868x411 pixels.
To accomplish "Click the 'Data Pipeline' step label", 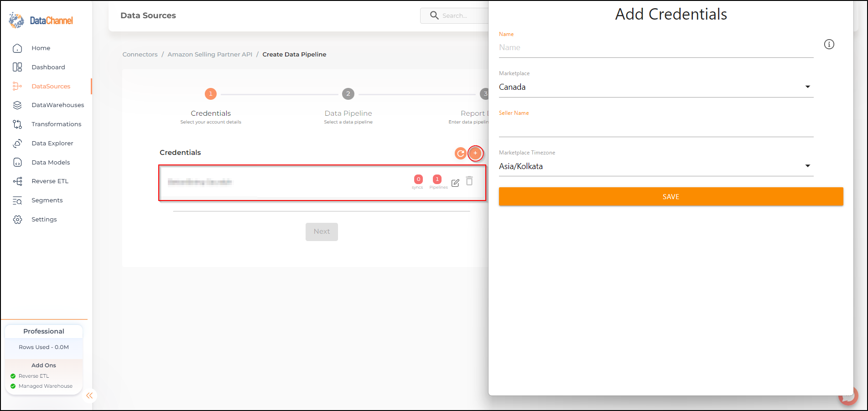I will (348, 113).
